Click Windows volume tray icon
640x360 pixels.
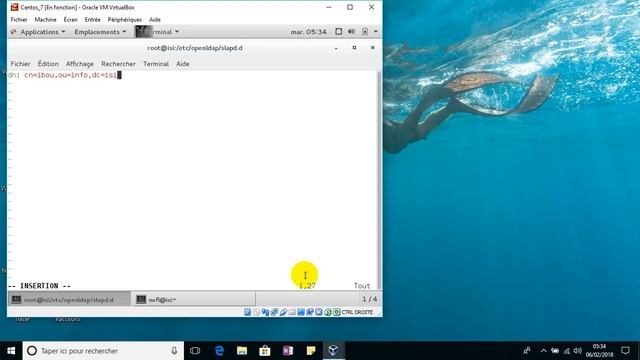point(578,351)
